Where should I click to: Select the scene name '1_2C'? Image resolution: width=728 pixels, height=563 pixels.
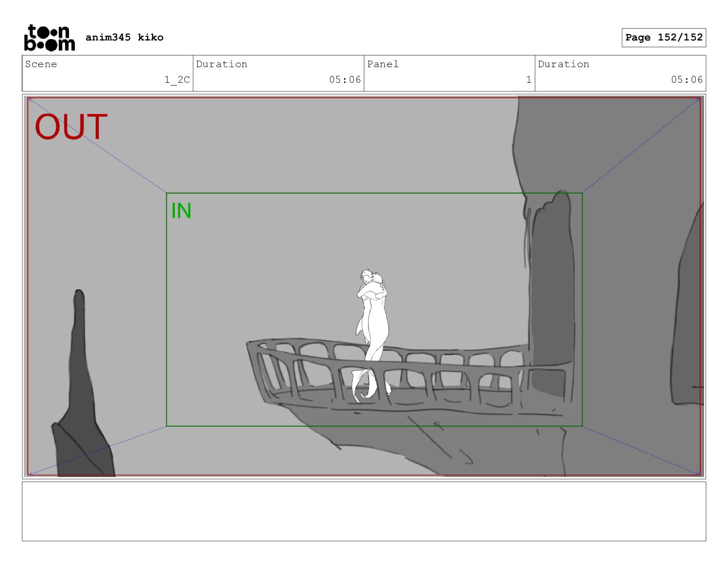pyautogui.click(x=177, y=80)
